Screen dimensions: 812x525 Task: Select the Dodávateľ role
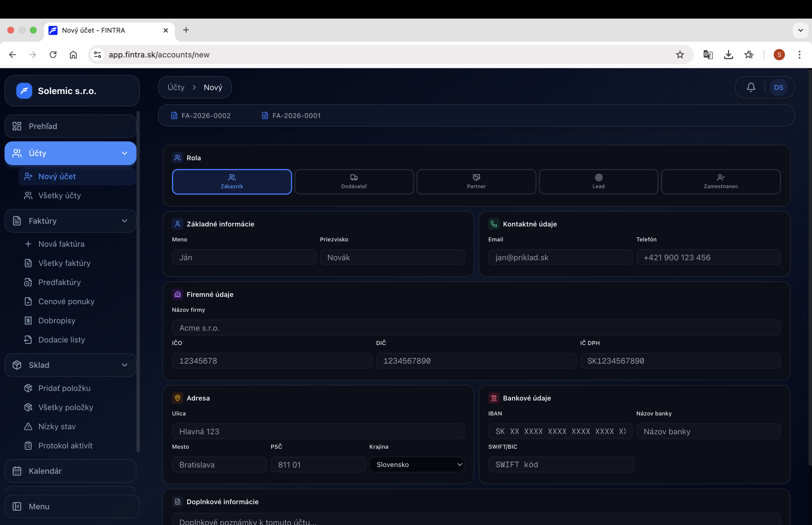click(x=354, y=182)
